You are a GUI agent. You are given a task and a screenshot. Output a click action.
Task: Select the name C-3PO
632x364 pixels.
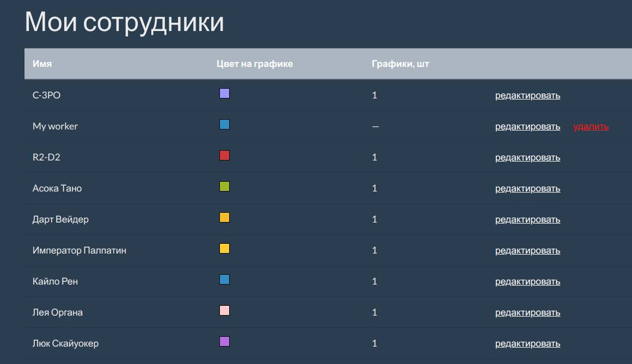pyautogui.click(x=46, y=95)
